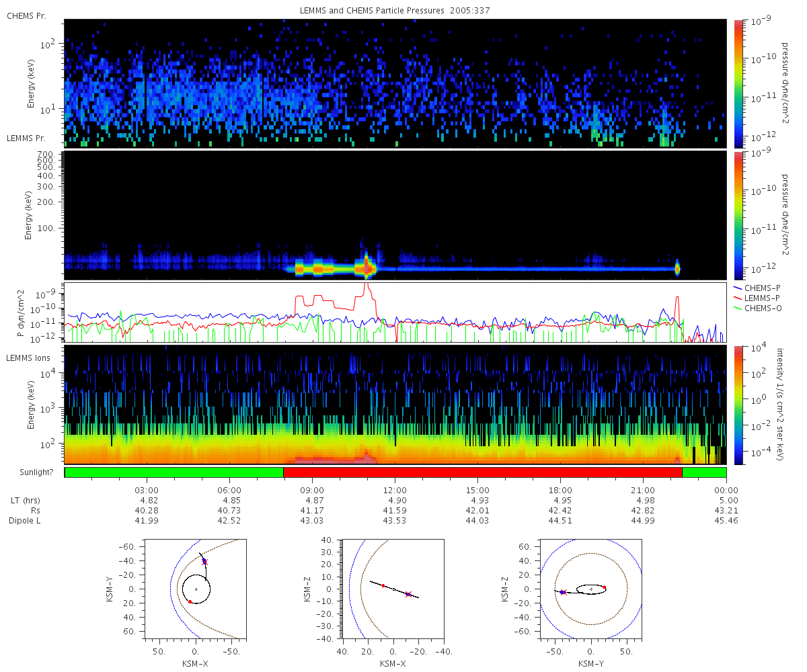Screen dimensions: 807x672
Task: Click the 21:00 time axis label
Action: click(644, 490)
